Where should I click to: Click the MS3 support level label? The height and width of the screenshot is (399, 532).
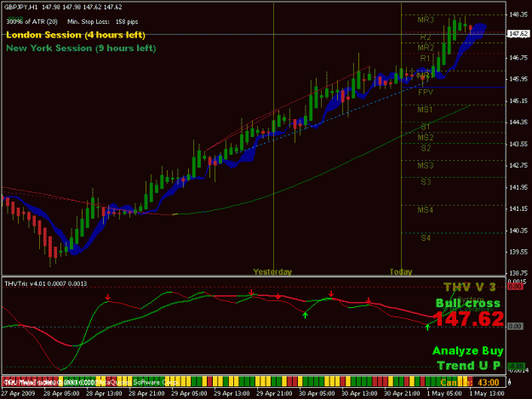coord(426,165)
